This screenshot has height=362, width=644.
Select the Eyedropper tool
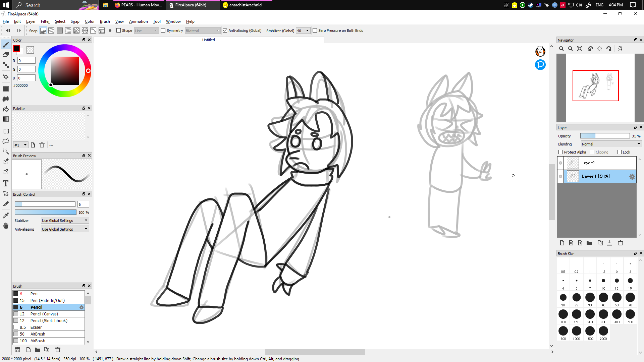pos(6,215)
